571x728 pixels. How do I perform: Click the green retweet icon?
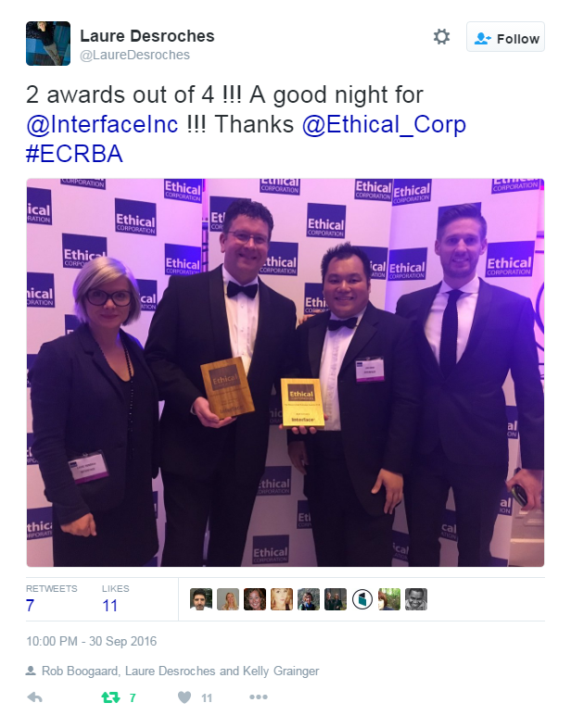[110, 697]
